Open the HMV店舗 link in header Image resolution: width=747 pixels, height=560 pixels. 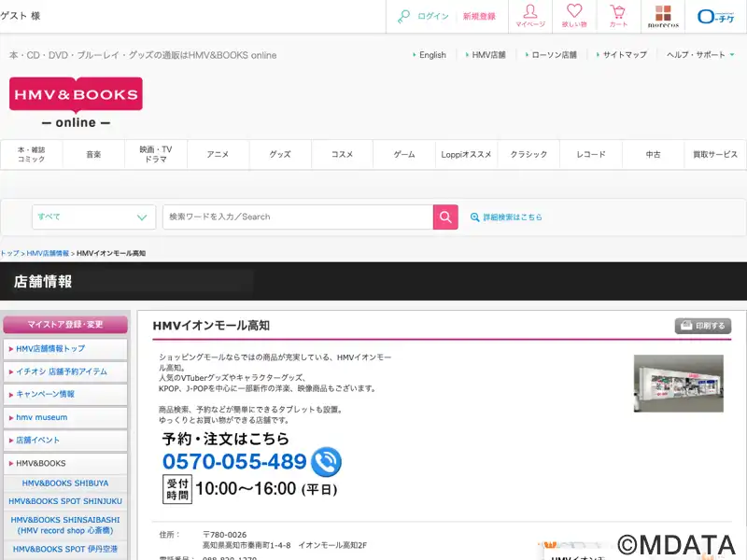pyautogui.click(x=488, y=55)
